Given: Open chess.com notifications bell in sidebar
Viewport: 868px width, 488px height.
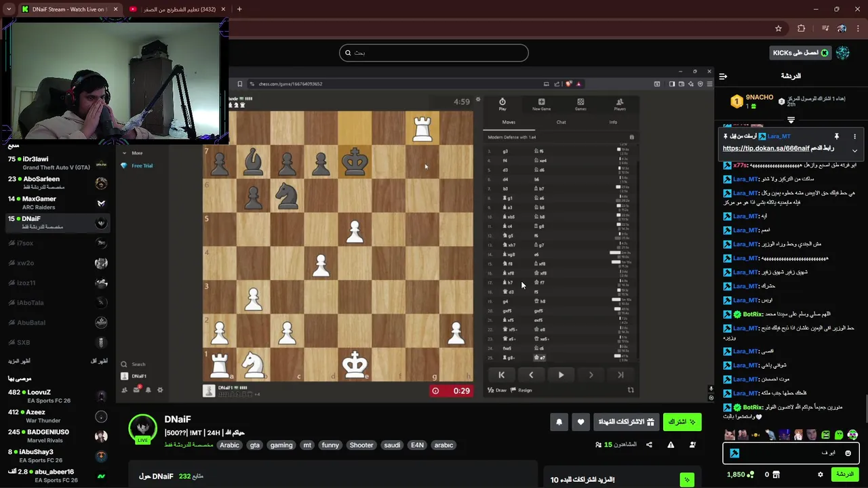Looking at the screenshot, I should coord(149,390).
